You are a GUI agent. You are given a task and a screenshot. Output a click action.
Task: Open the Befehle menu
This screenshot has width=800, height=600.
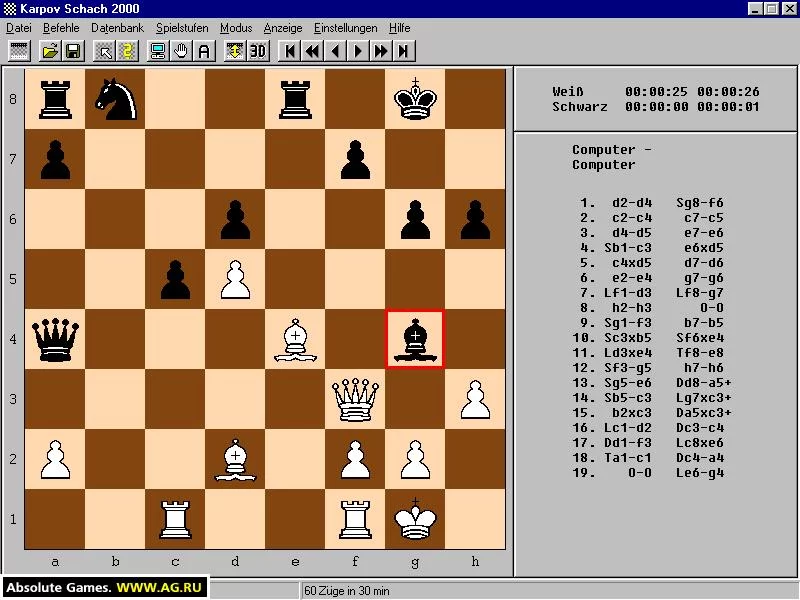click(61, 28)
